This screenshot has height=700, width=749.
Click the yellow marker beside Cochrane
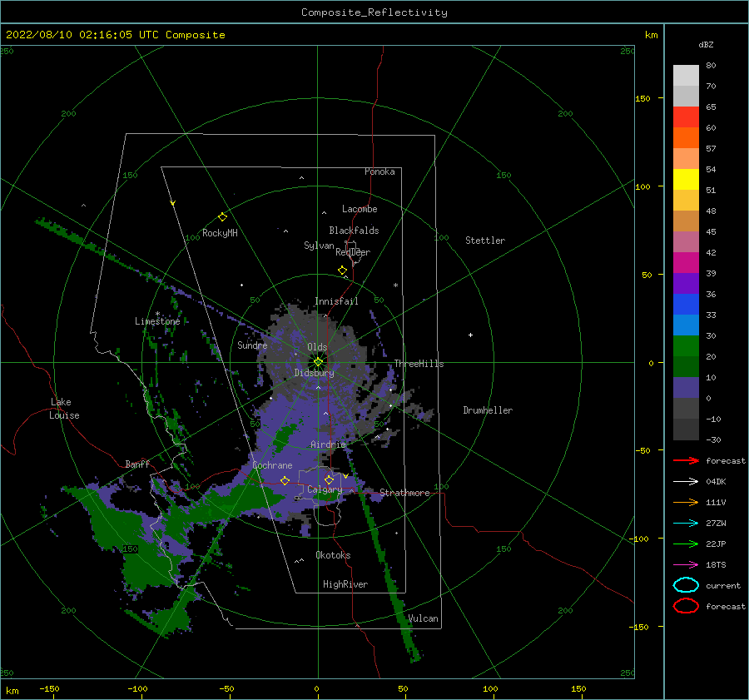pos(285,481)
